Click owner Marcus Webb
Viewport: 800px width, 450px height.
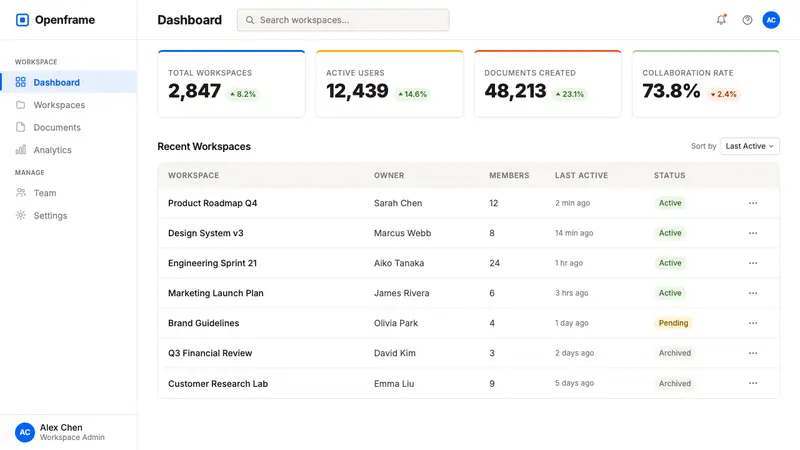[x=403, y=233]
